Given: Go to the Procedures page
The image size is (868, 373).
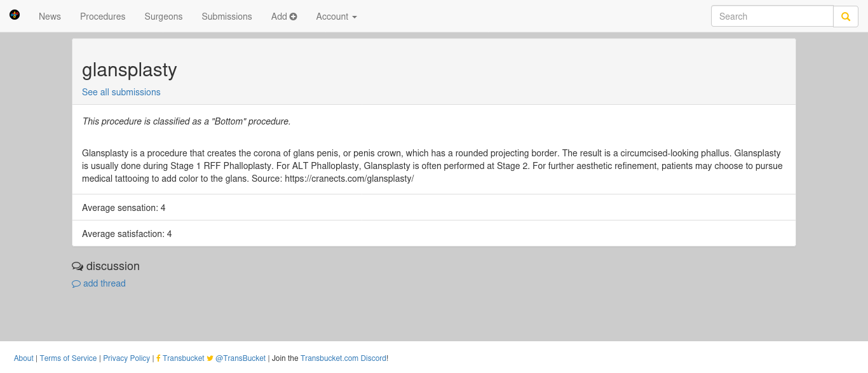Looking at the screenshot, I should pos(103,17).
